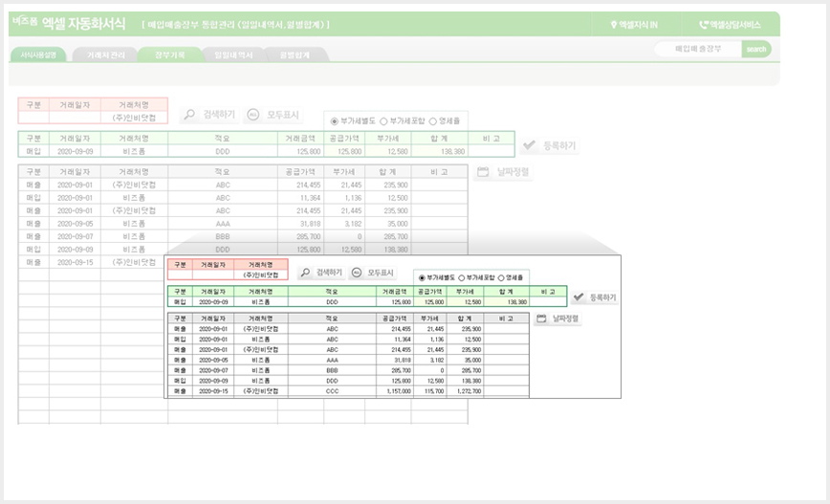Click the calendar 날짜정렬 button in the magnified inset
This screenshot has width=830, height=504.
tap(557, 318)
